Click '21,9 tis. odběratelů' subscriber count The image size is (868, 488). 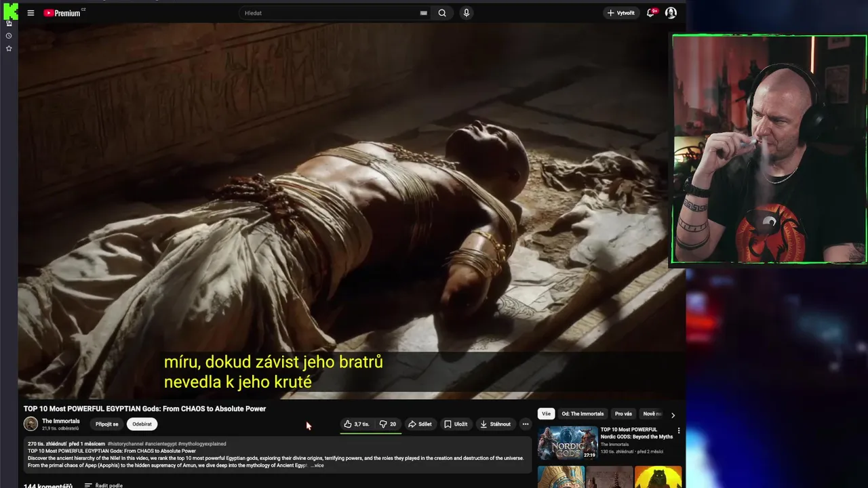pos(60,428)
